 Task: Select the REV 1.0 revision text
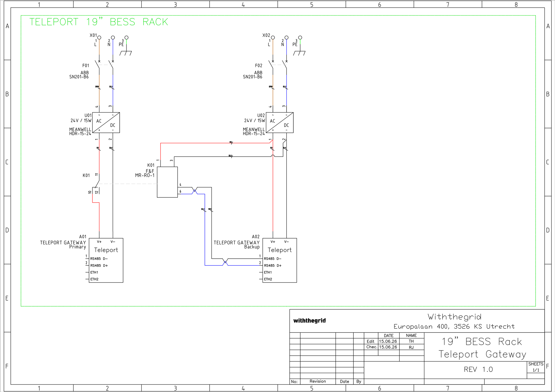pos(478,370)
